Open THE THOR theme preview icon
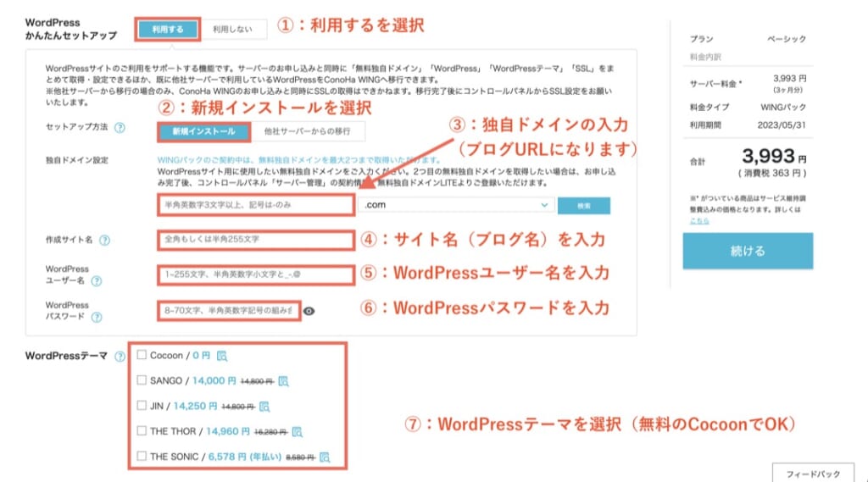Viewport: 868px width, 482px height. coord(298,432)
